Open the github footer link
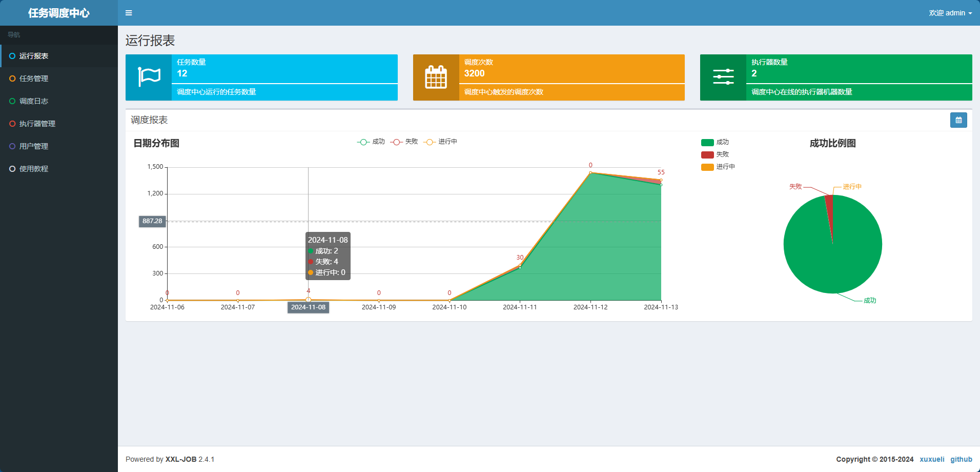Screen dimensions: 980x472 pyautogui.click(x=961, y=459)
